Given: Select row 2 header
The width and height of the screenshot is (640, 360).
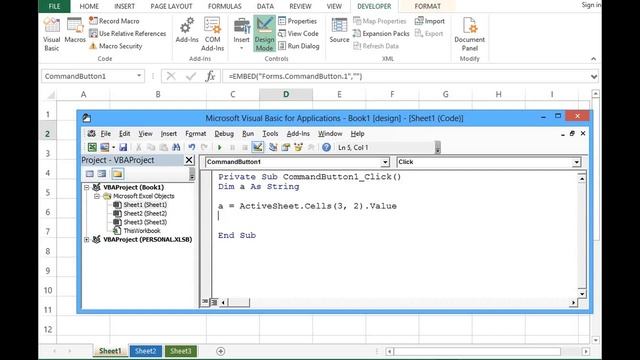Looking at the screenshot, I should (x=47, y=134).
